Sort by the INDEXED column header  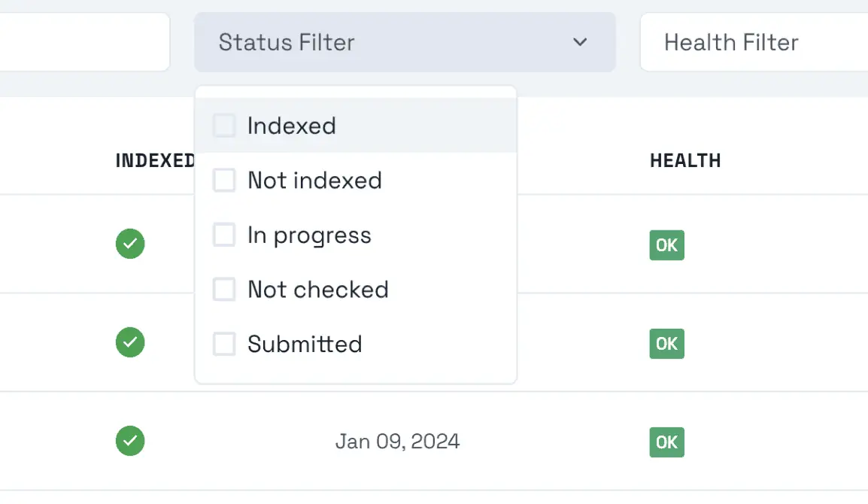[x=154, y=159]
